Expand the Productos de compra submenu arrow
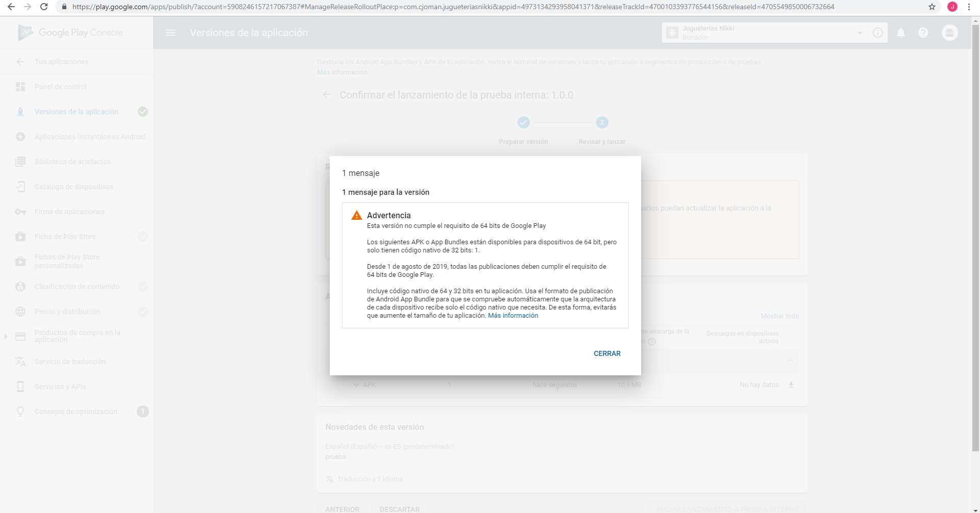This screenshot has width=980, height=513. 6,336
